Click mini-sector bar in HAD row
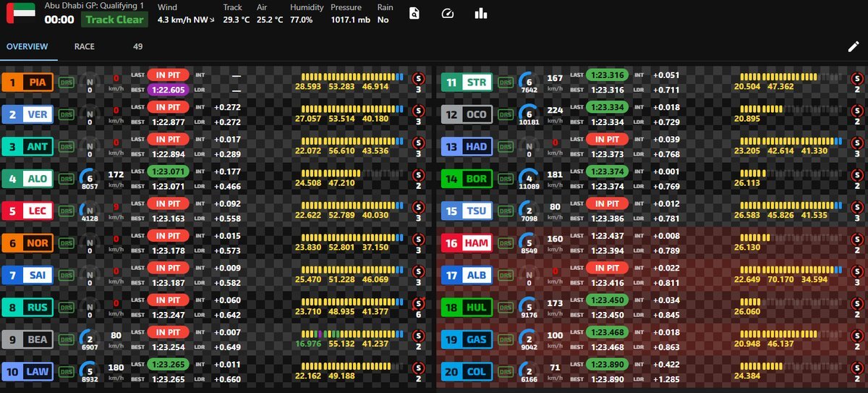This screenshot has height=393, width=868. 791,140
